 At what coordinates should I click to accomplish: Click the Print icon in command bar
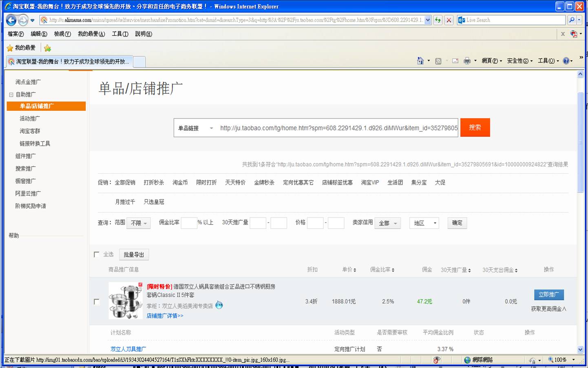click(x=467, y=61)
